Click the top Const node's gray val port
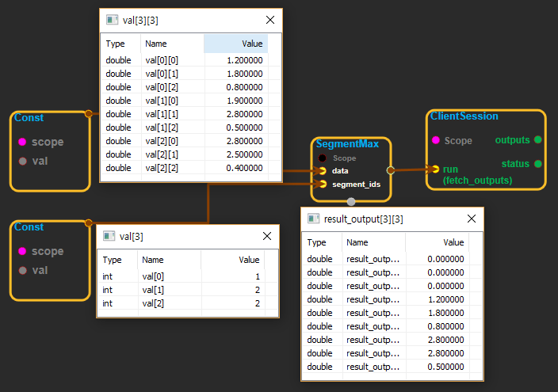Screen dimensions: 558x392 [x=22, y=161]
